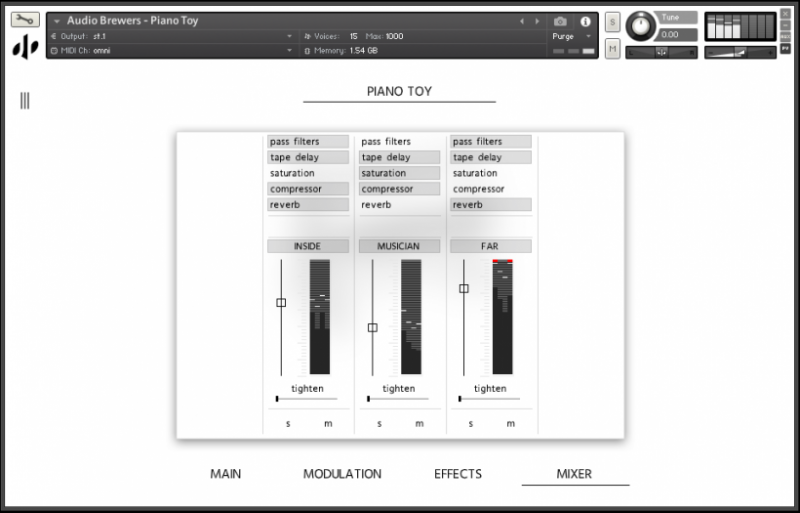Click the FAR channel level meter

click(503, 317)
